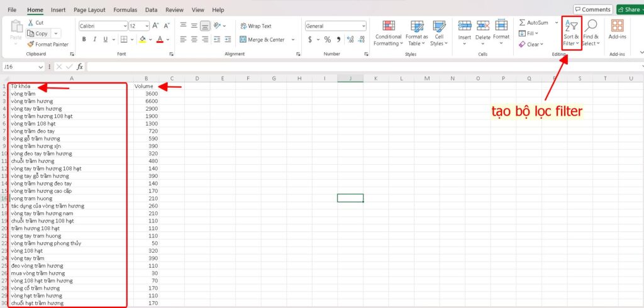
Task: Click the Delete cells icon
Action: 483,29
